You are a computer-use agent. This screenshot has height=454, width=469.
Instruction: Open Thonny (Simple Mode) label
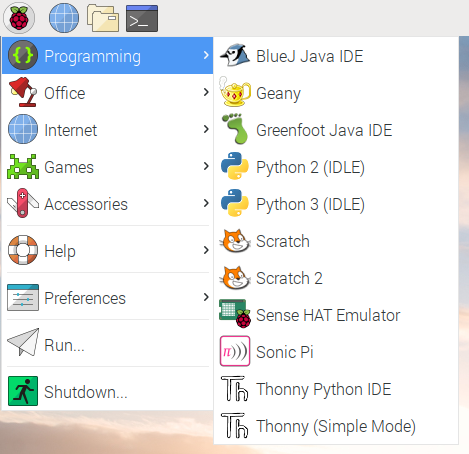point(336,426)
